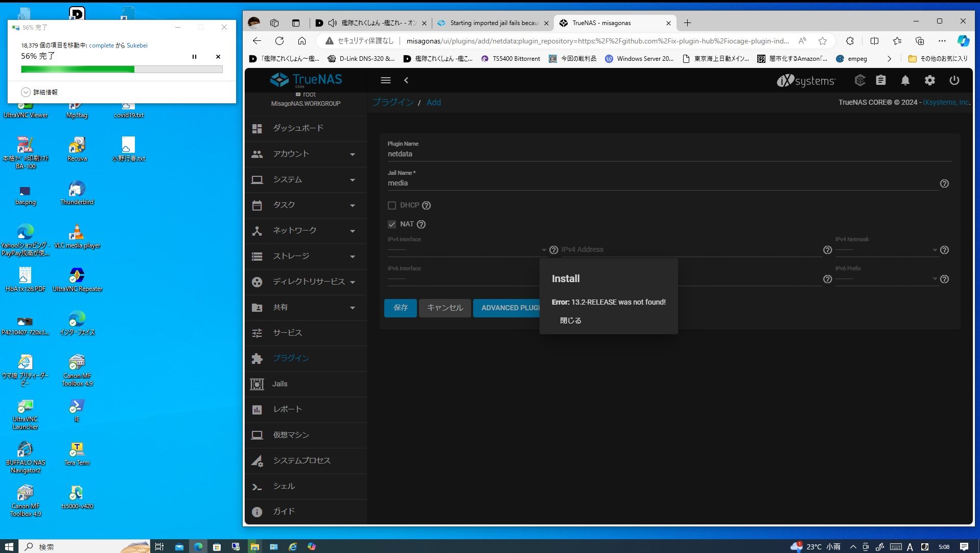Open VLC media player desktop icon
980x553 pixels.
(x=77, y=236)
